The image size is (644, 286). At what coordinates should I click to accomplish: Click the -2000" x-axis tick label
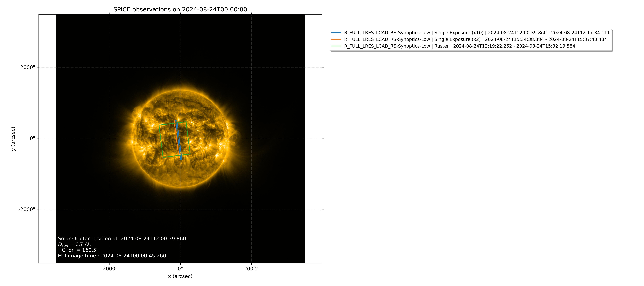109,269
